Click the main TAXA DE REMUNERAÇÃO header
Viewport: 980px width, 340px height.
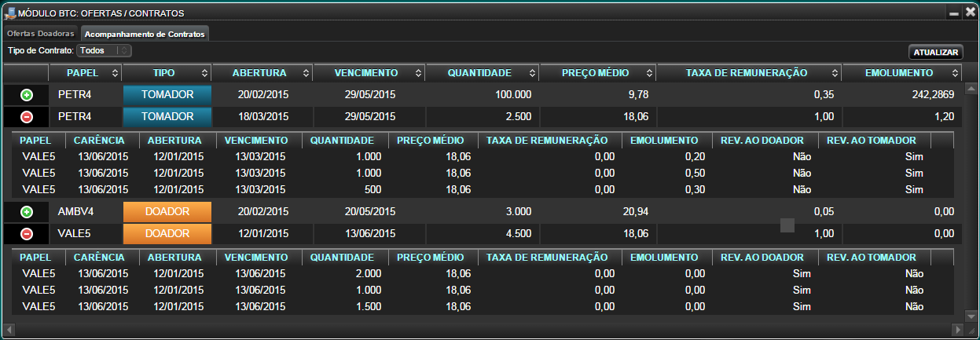pos(748,73)
